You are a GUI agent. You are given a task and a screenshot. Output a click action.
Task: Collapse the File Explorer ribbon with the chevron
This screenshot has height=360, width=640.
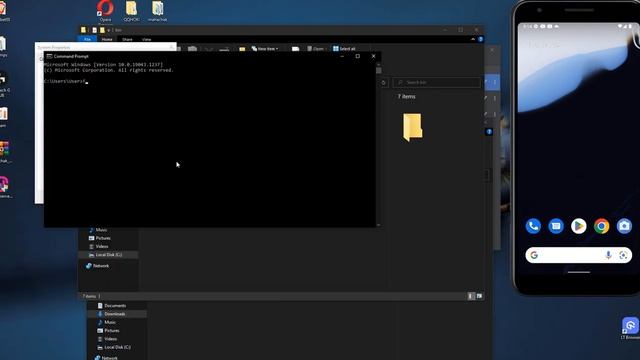pyautogui.click(x=473, y=39)
